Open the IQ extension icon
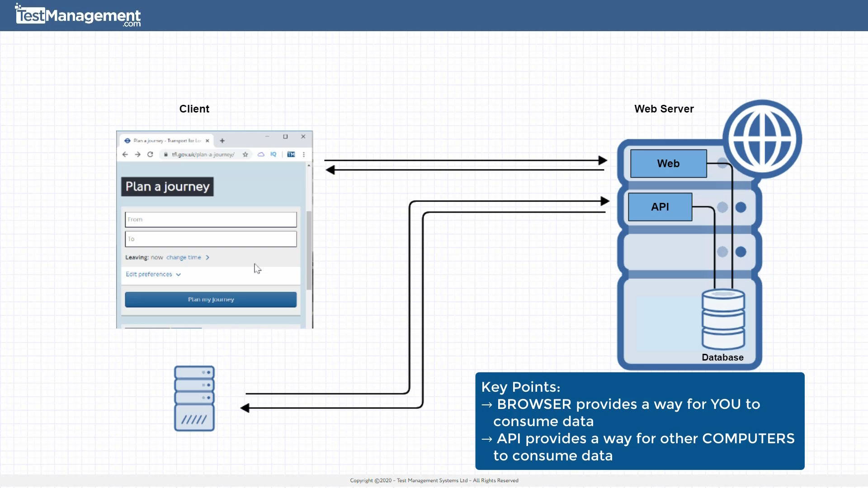Viewport: 868px width, 488px height. click(274, 154)
